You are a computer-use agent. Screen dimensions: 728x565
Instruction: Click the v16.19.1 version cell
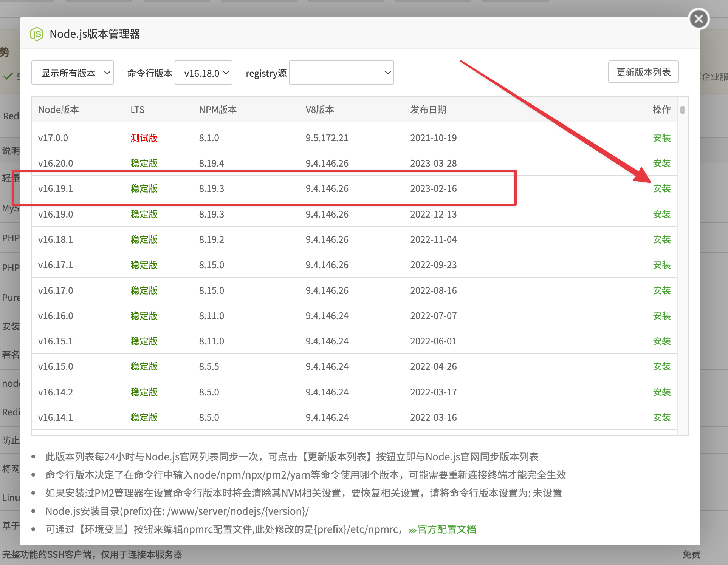tap(56, 188)
